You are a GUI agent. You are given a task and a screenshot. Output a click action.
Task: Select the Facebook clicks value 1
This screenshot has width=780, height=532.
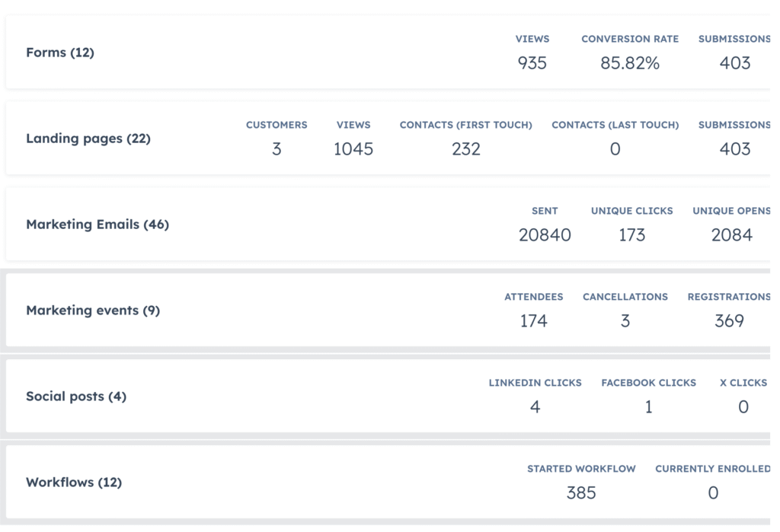(648, 407)
